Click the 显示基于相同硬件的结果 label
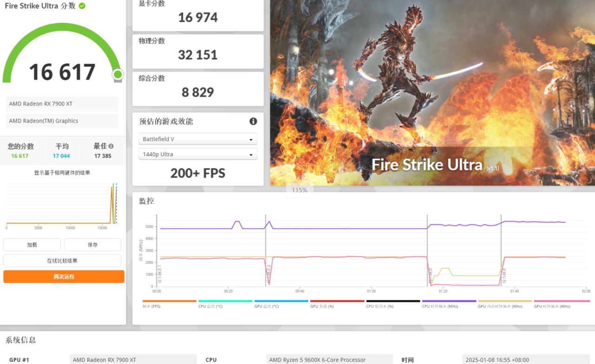This screenshot has width=595, height=364. coord(62,173)
